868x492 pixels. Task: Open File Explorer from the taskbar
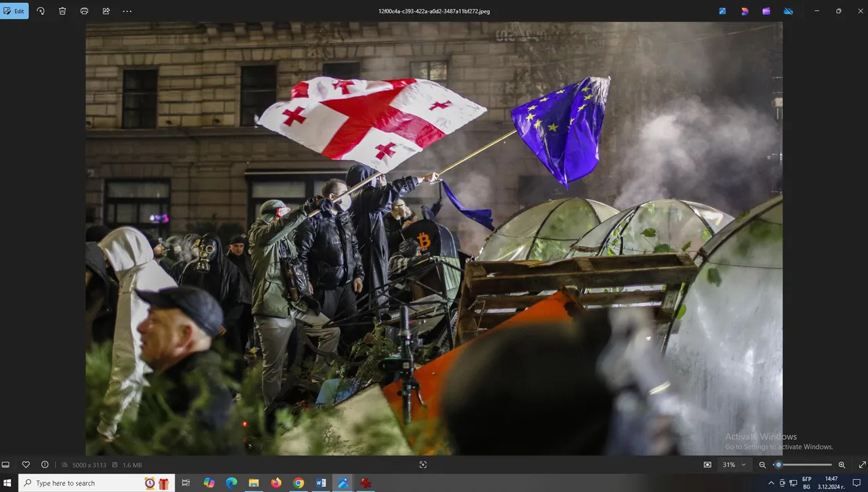point(254,483)
